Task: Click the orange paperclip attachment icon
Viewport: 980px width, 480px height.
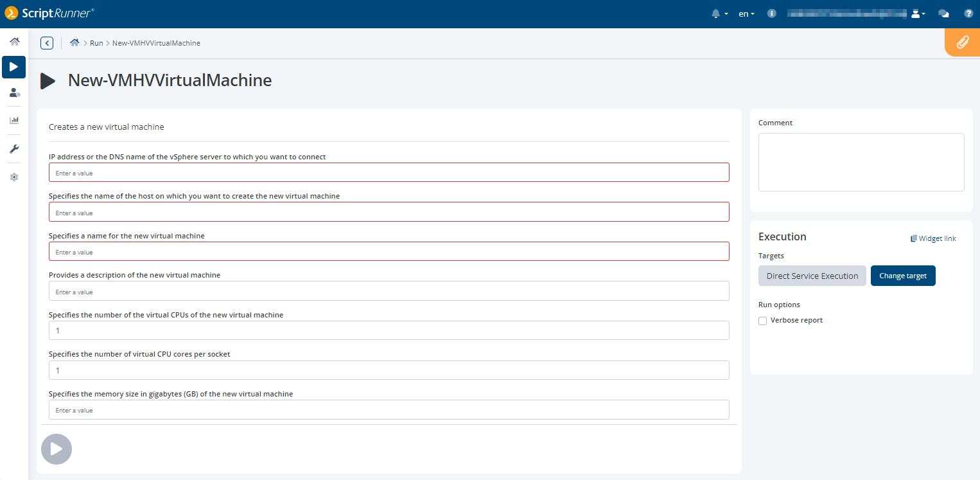Action: [962, 42]
